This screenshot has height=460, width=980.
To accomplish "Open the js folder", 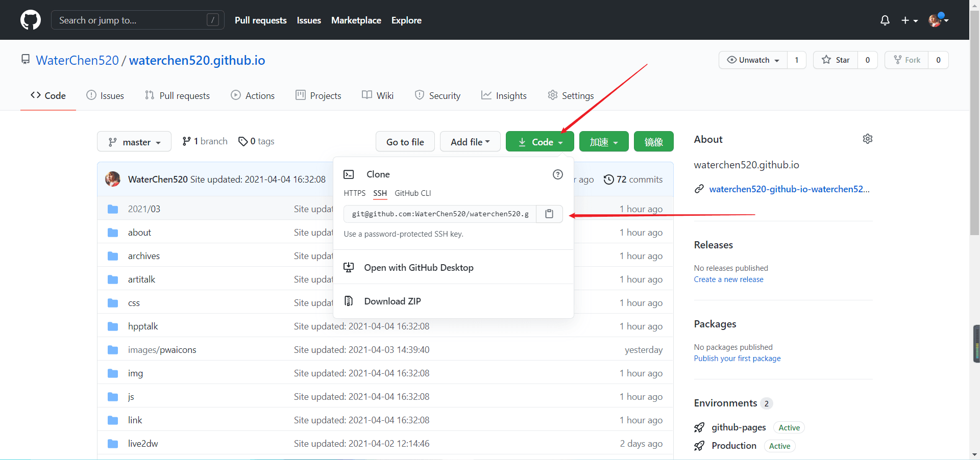I will pyautogui.click(x=131, y=397).
